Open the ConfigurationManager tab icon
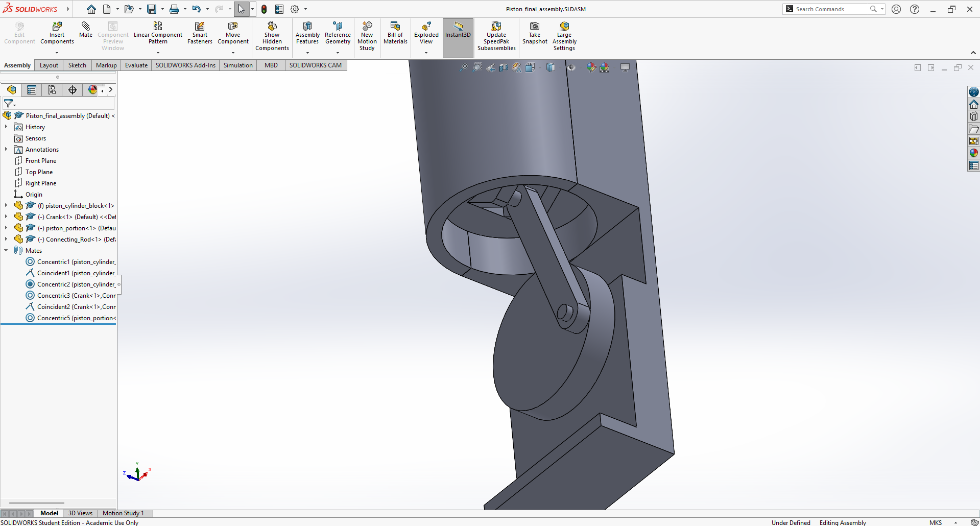 [52, 90]
